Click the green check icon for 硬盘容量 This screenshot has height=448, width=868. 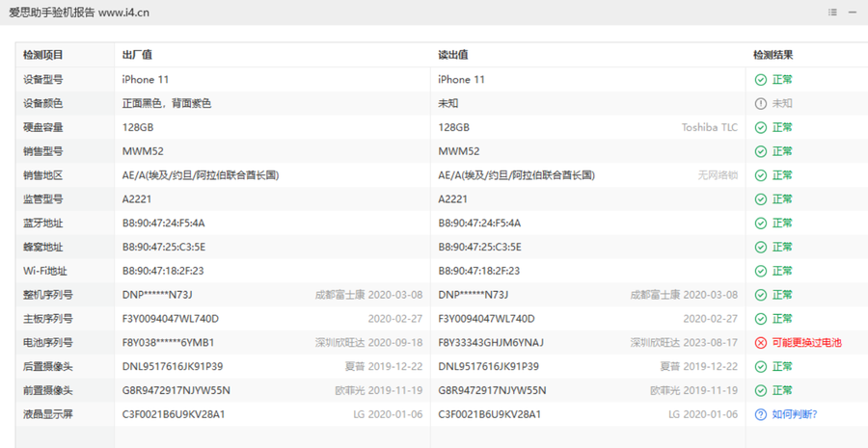pyautogui.click(x=761, y=128)
